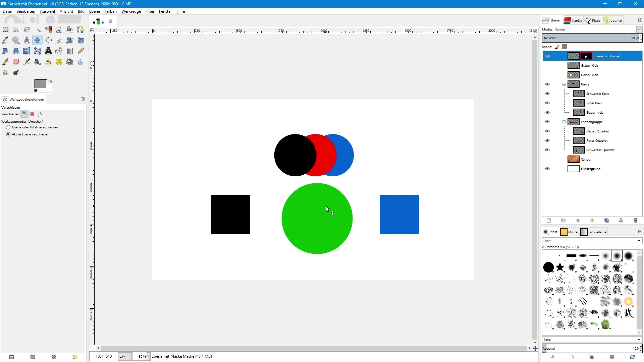Hide the Schwarzer Kreis layer
Image resolution: width=644 pixels, height=362 pixels.
click(x=547, y=94)
